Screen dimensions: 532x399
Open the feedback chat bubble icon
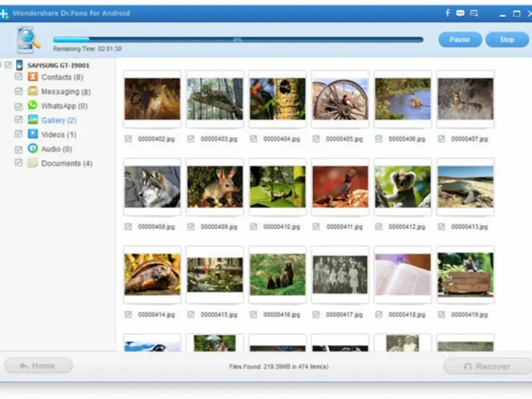(x=460, y=13)
